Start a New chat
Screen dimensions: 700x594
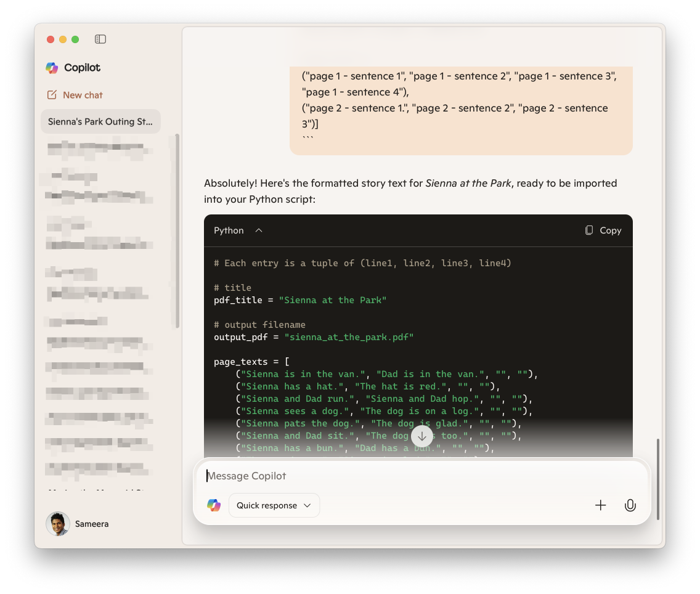coord(75,95)
